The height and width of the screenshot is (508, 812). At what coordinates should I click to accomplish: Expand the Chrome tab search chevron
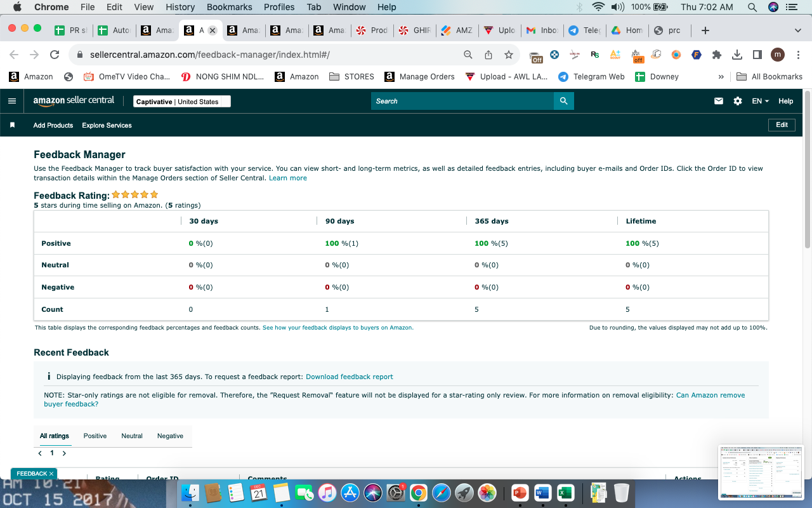(x=797, y=30)
